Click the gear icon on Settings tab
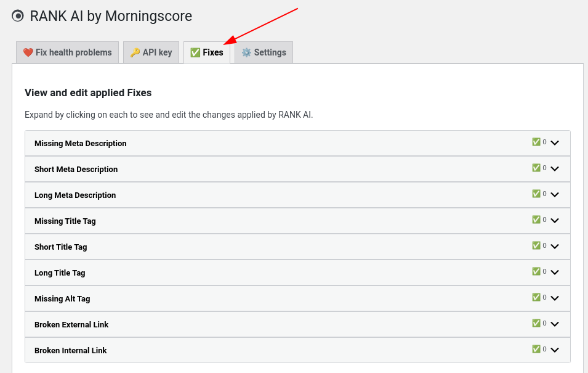The width and height of the screenshot is (588, 373). click(246, 52)
